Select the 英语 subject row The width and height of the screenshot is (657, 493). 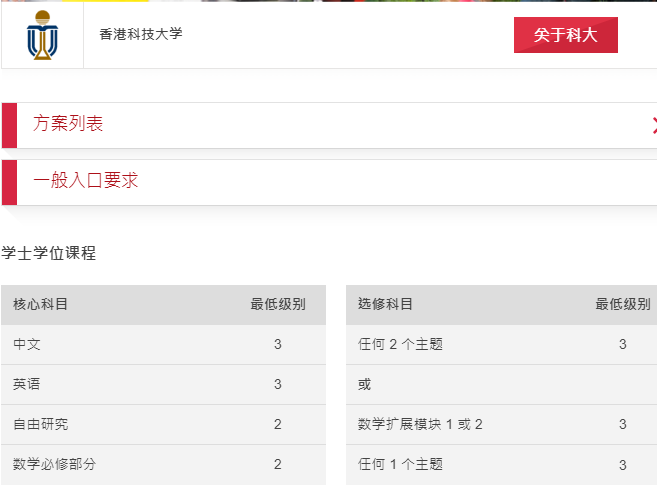[163, 384]
